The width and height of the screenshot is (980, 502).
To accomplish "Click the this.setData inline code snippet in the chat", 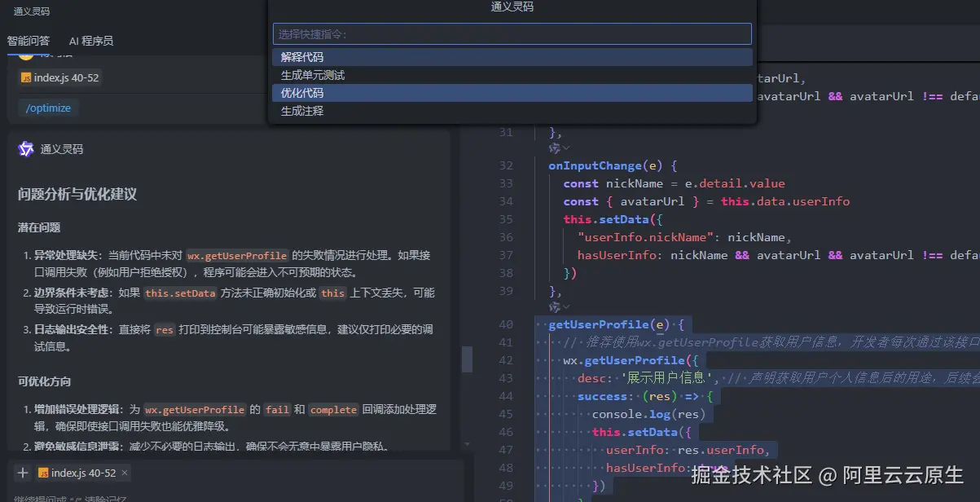I will click(181, 293).
